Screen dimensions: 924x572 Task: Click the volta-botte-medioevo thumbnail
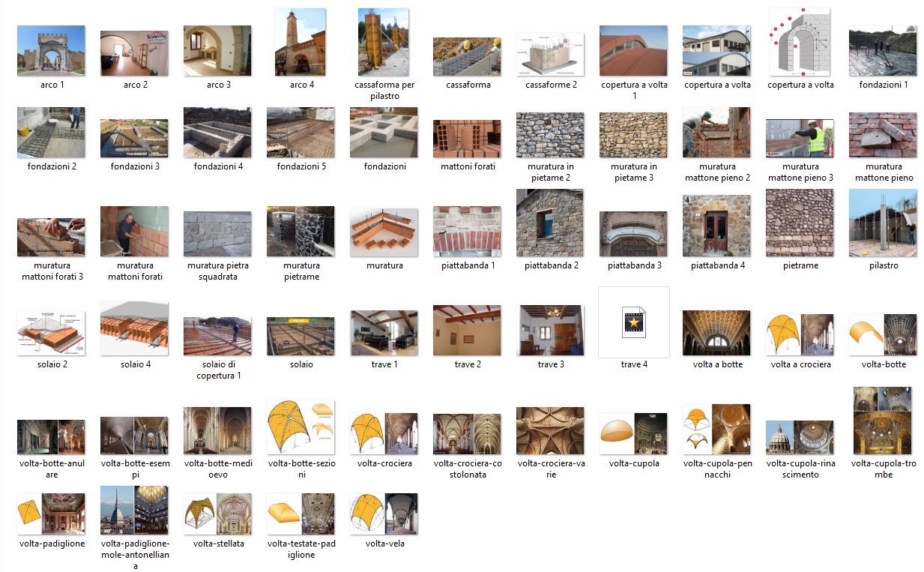coord(217,431)
